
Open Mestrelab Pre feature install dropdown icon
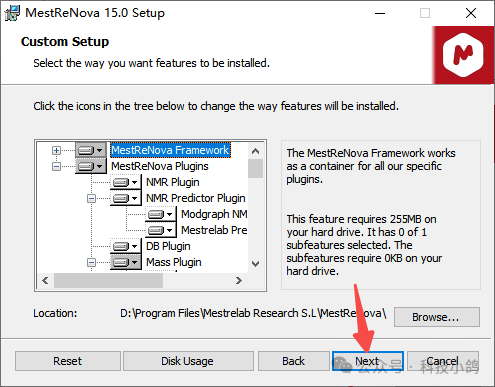tap(161, 230)
